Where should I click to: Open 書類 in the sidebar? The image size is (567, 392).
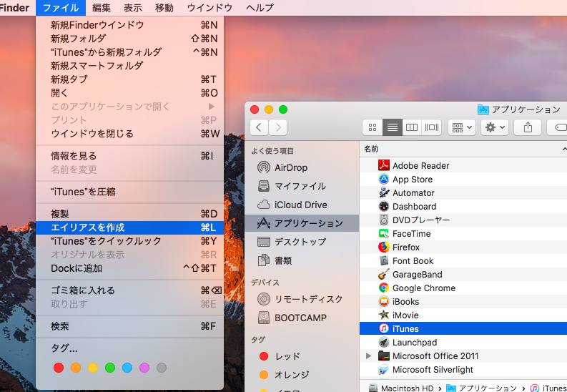pos(302,260)
